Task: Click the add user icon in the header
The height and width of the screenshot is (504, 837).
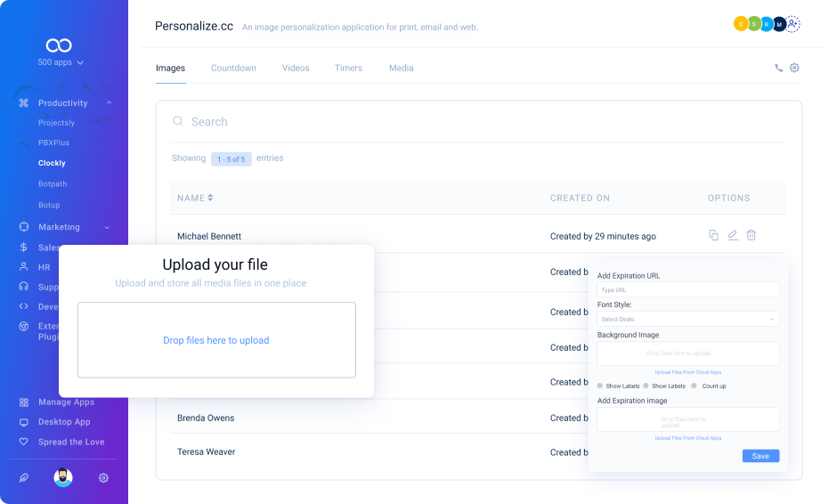Action: pos(793,24)
